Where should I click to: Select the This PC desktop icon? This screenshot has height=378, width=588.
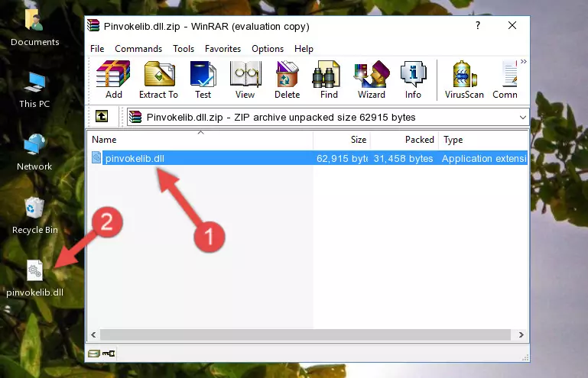click(34, 90)
